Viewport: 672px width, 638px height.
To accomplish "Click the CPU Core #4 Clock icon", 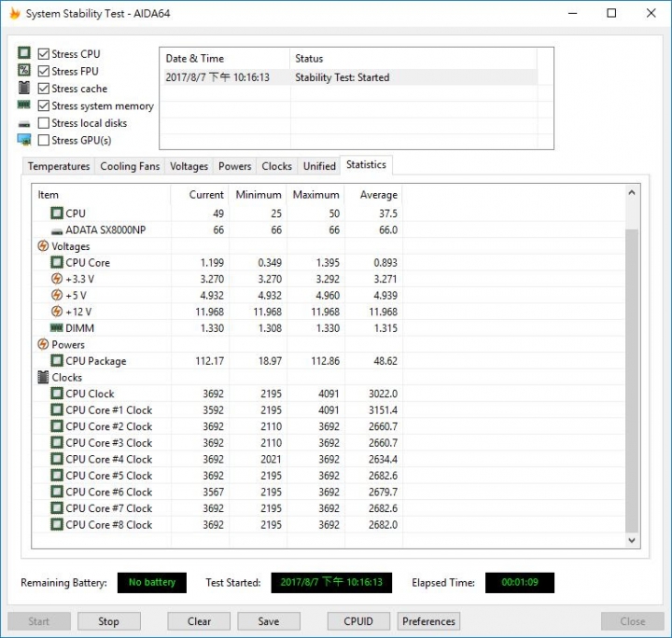I will point(57,459).
